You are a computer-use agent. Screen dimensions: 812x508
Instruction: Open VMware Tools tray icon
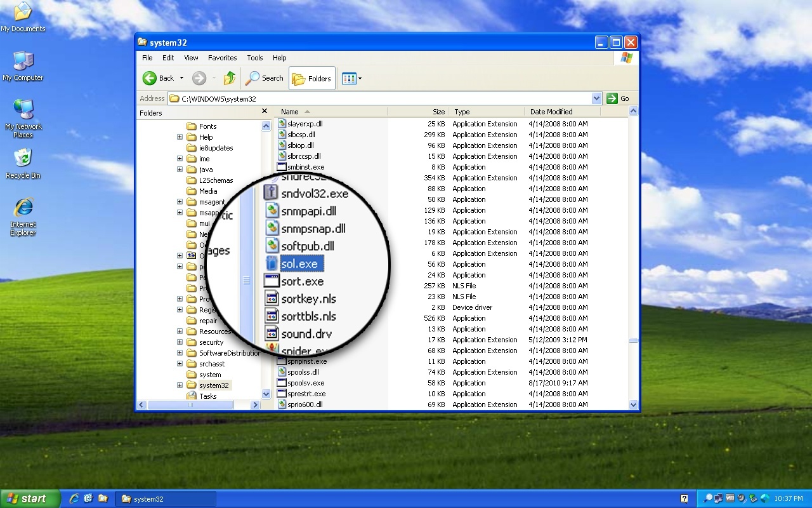[730, 498]
